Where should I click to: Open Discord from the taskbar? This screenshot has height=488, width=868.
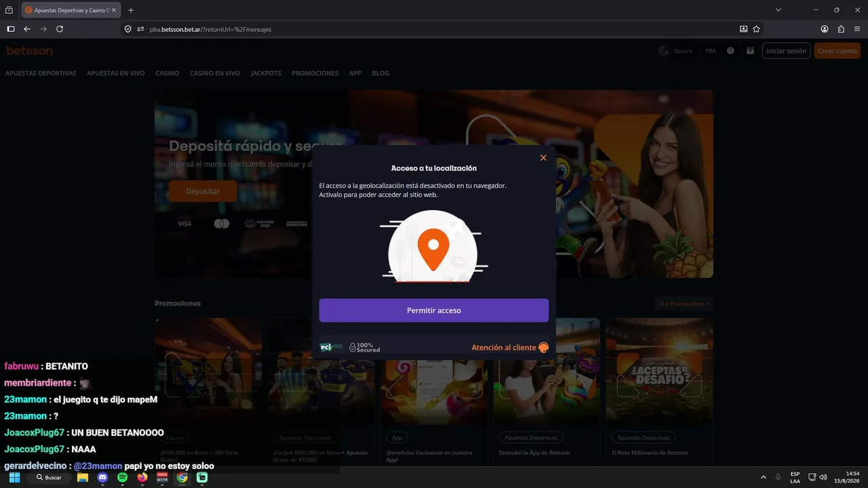coord(102,478)
